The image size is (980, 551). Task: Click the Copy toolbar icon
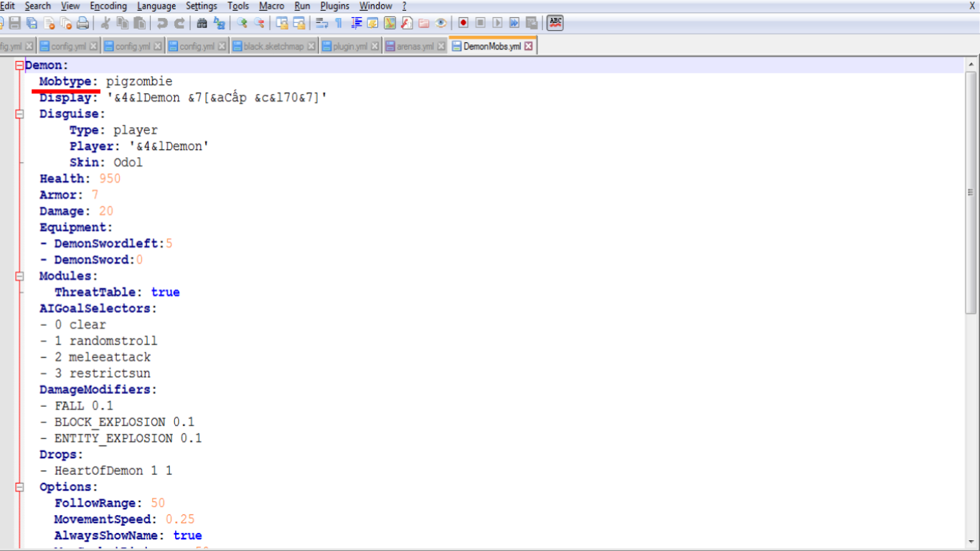pyautogui.click(x=123, y=23)
